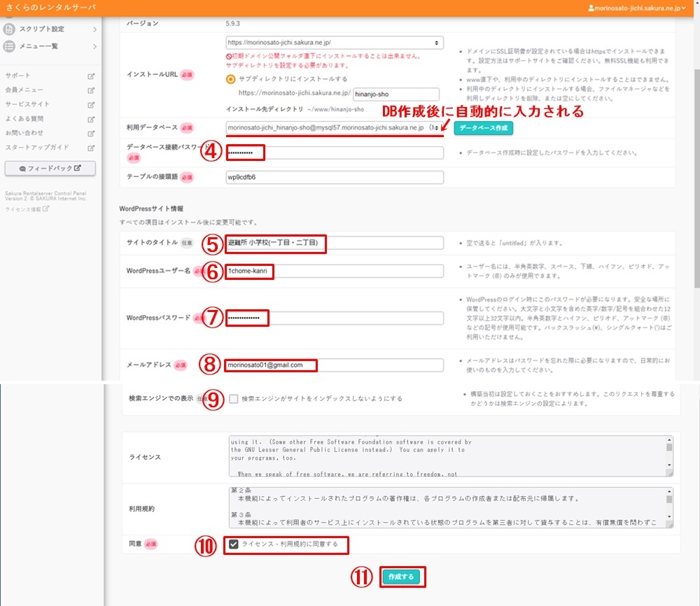
Task: Focus the WordPressパスワード field
Action: 335,318
